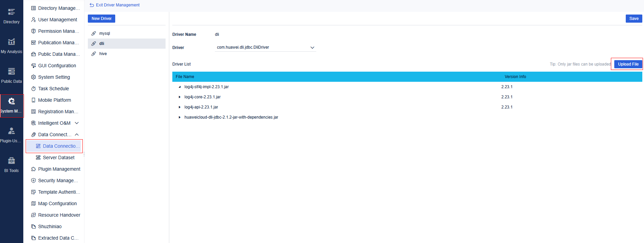Viewport: 644px width, 243px height.
Task: Open the BI Tools section icon
Action: click(11, 161)
